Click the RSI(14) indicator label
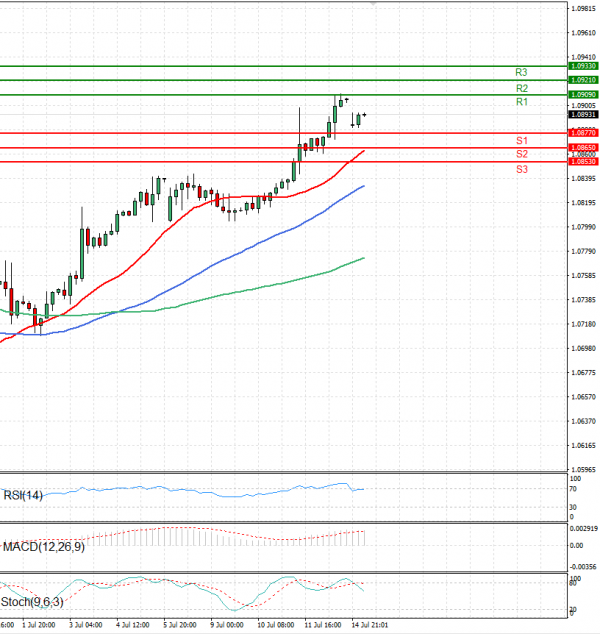600x634 pixels. click(x=23, y=495)
